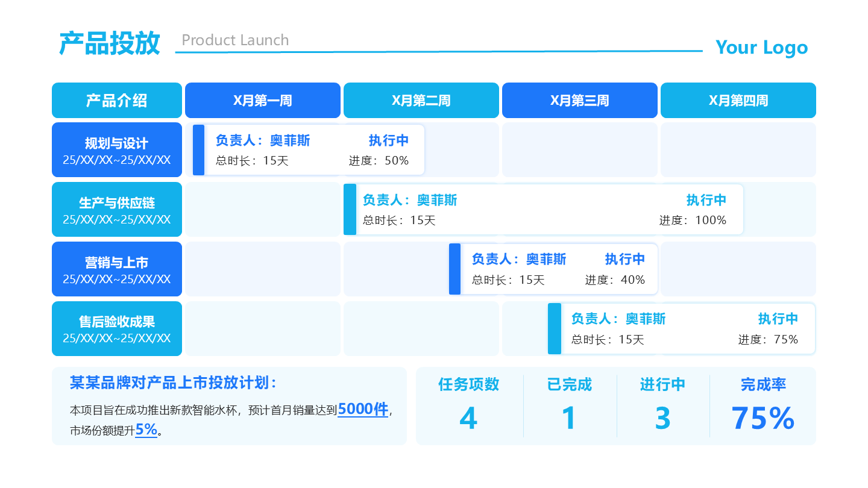Image resolution: width=868 pixels, height=488 pixels.
Task: Select the 任务项数 value 4
Action: [x=468, y=418]
